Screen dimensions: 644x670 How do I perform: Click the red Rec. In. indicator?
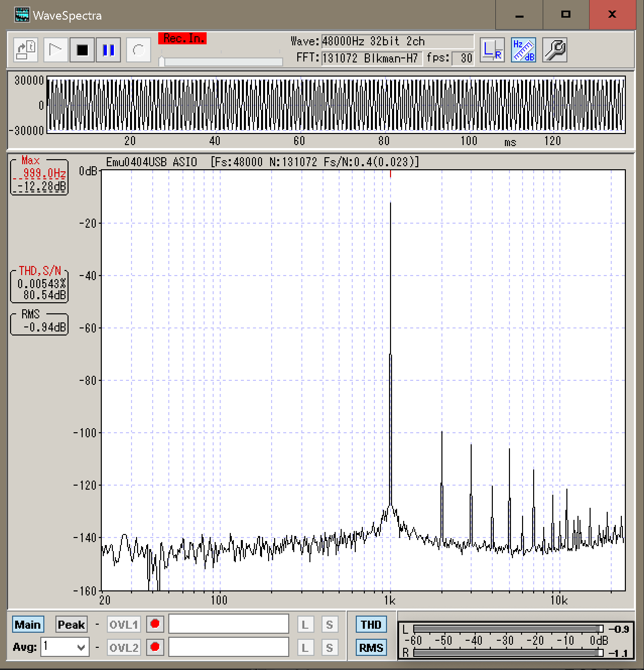(182, 38)
